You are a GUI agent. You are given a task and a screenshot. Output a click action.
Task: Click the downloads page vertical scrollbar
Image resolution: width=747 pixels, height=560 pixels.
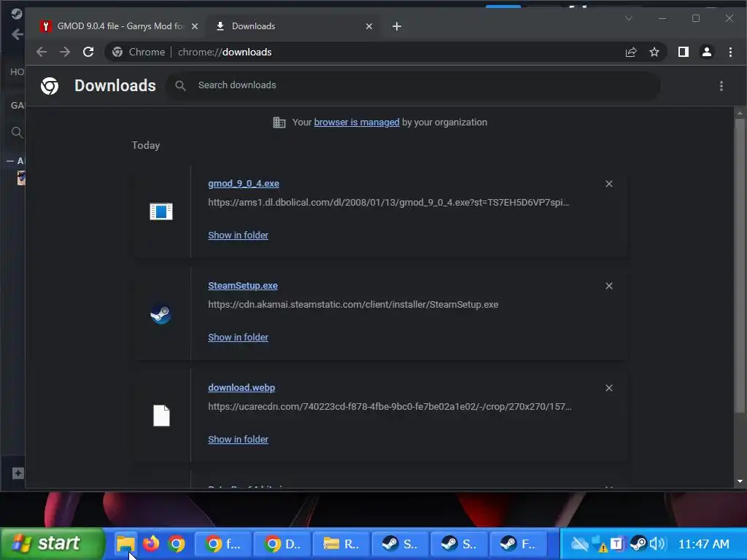[x=740, y=267]
